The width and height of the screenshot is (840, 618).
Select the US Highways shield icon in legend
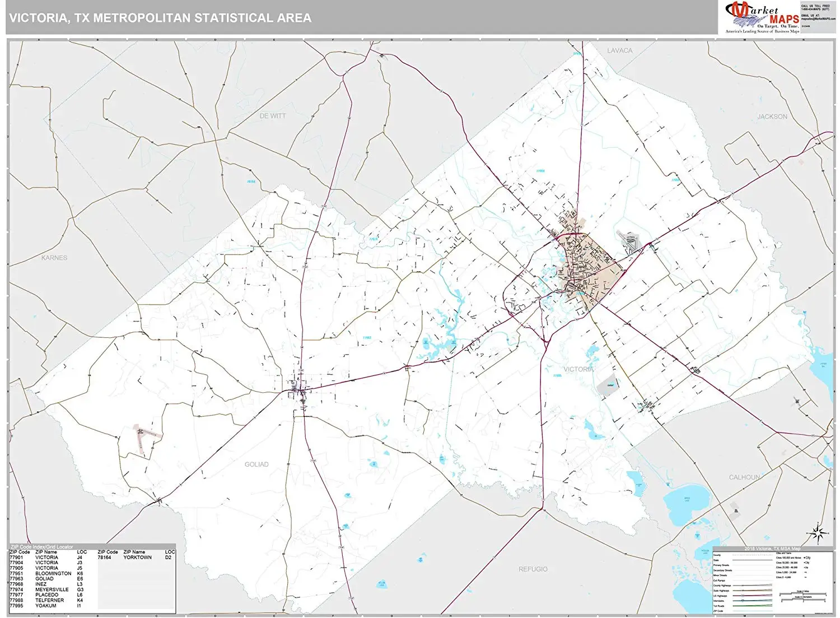coord(743,596)
